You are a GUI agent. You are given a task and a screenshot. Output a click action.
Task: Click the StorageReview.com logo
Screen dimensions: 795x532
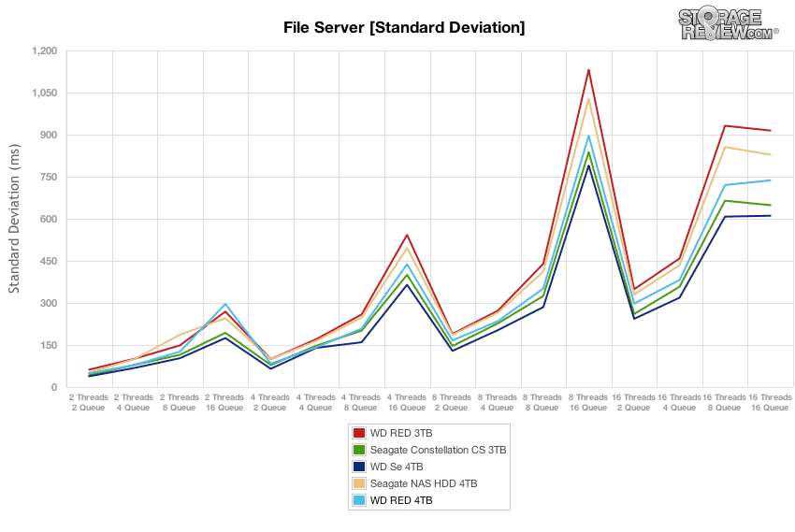[728, 24]
